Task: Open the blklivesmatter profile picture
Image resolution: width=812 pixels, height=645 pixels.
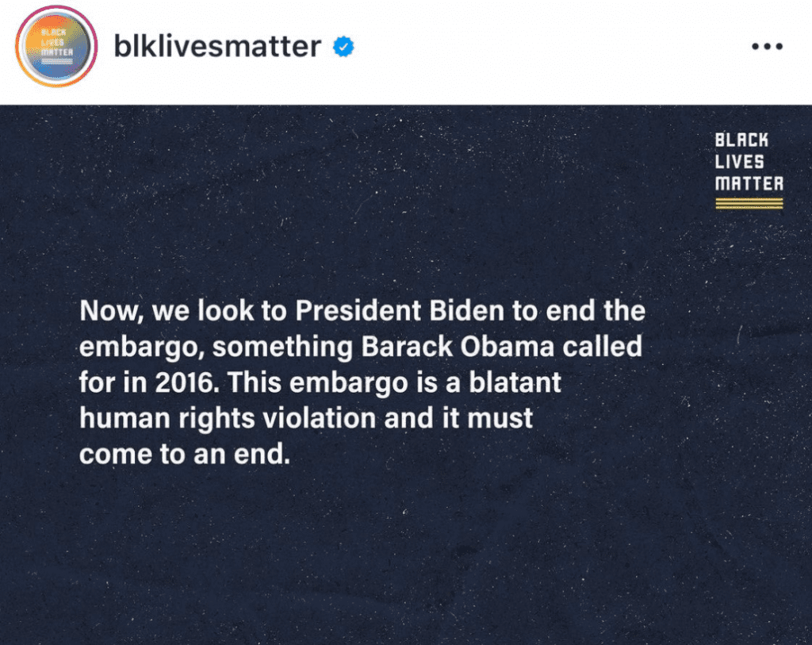Action: pyautogui.click(x=56, y=46)
